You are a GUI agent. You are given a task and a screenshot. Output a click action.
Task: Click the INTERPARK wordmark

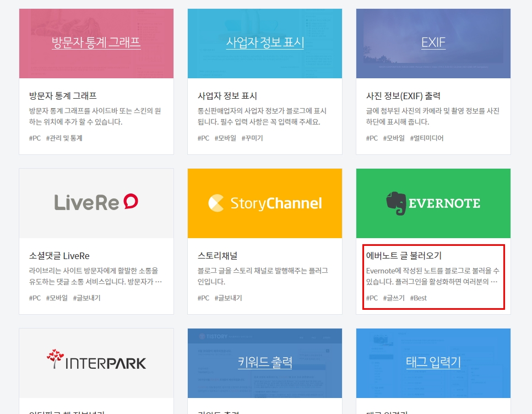[106, 363]
